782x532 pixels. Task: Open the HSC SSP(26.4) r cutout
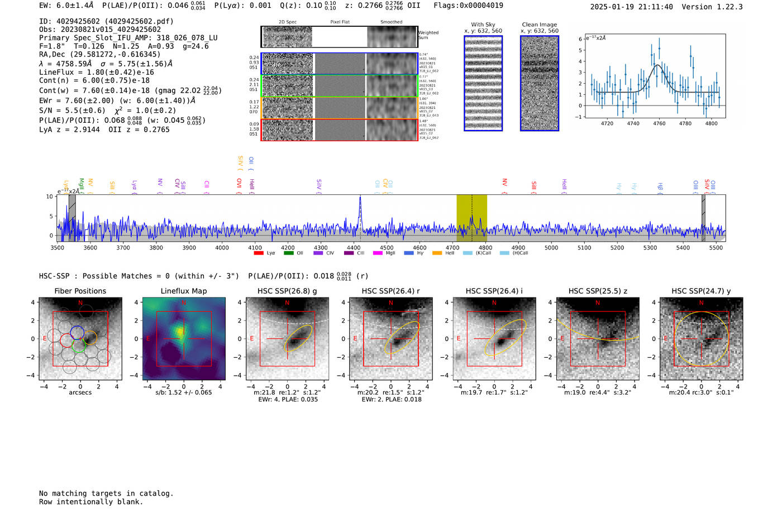coord(391,339)
